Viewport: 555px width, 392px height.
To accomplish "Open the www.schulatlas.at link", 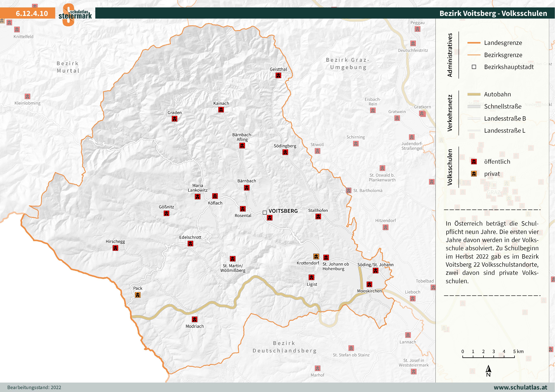I will 520,387.
